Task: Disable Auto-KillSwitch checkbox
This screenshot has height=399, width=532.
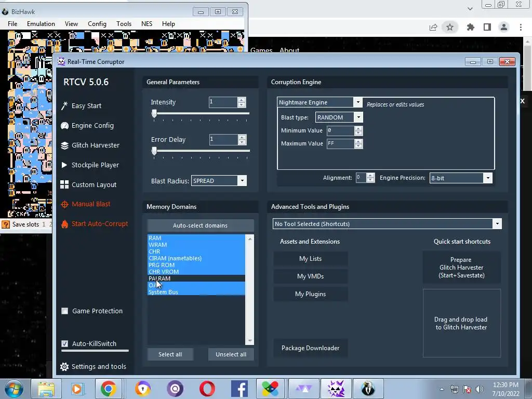Action: pos(65,344)
